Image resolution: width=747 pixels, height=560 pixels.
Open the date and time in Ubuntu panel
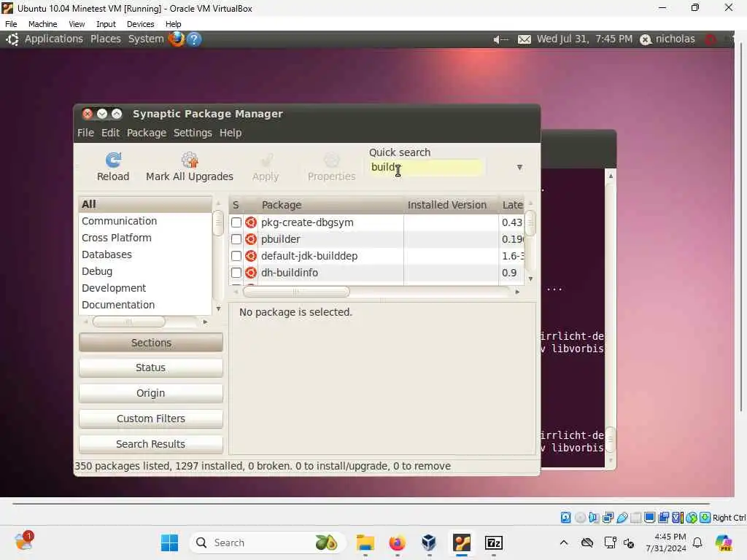tap(584, 39)
